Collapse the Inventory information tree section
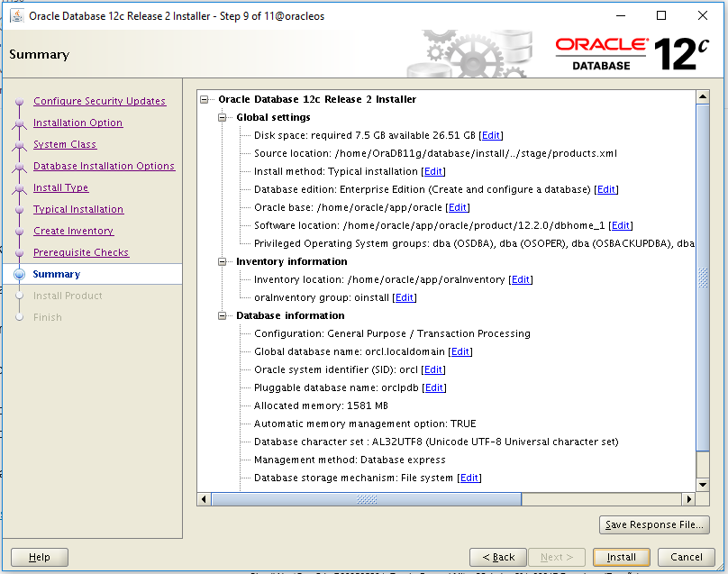The height and width of the screenshot is (574, 728). [x=223, y=262]
